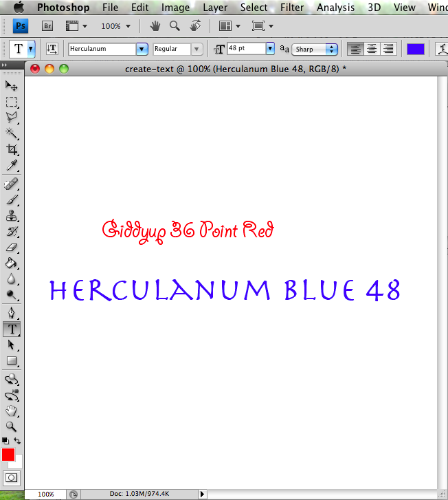Click the blue text color swatch
Screen dimensions: 448x500
click(x=416, y=49)
